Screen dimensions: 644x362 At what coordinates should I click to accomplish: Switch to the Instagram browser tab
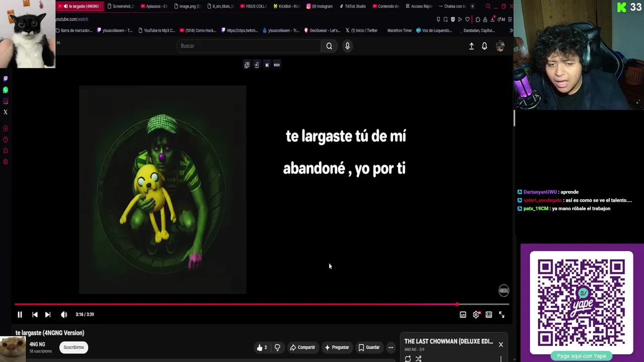click(x=319, y=7)
